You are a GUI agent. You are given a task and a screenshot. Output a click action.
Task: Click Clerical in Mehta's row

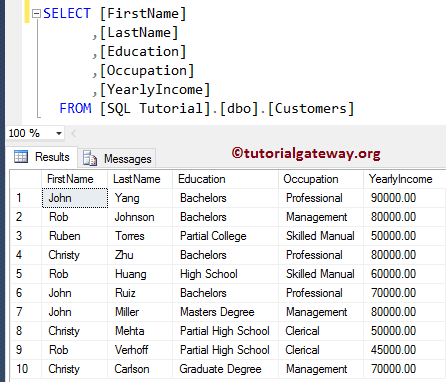[x=321, y=331]
